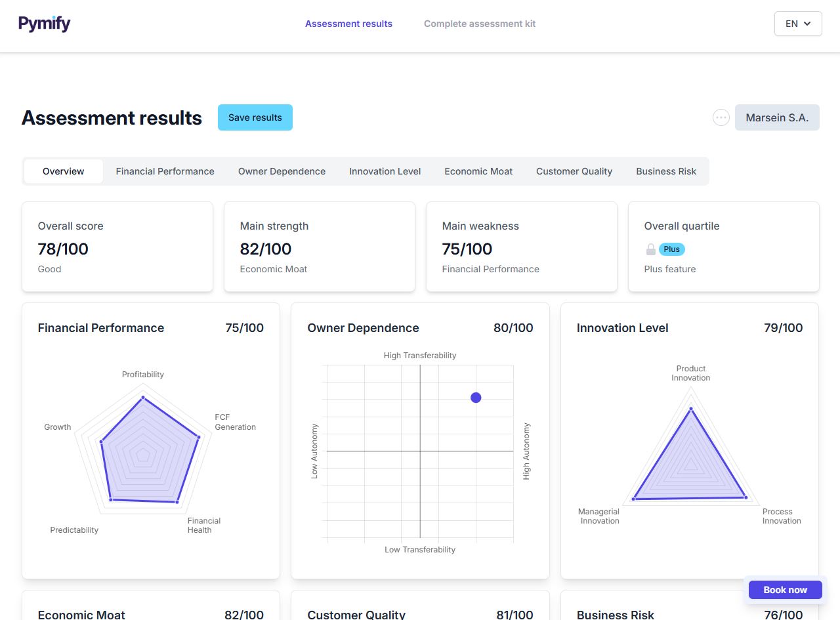This screenshot has height=620, width=840.
Task: Click the High Autonomy axis label
Action: click(x=526, y=451)
